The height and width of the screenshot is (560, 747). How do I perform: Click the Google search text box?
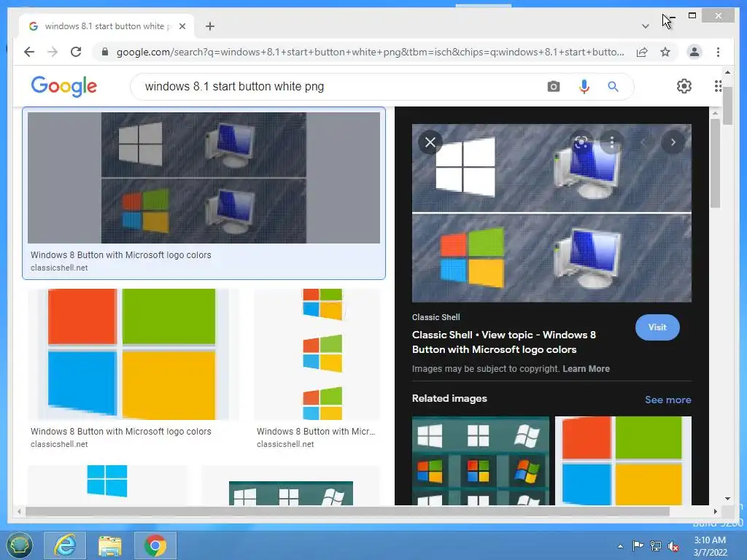[333, 87]
